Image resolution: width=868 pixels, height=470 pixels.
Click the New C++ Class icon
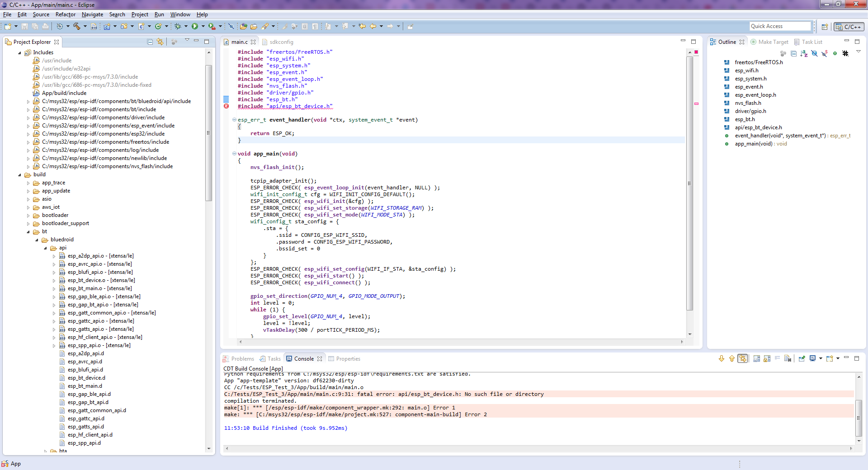(x=158, y=26)
